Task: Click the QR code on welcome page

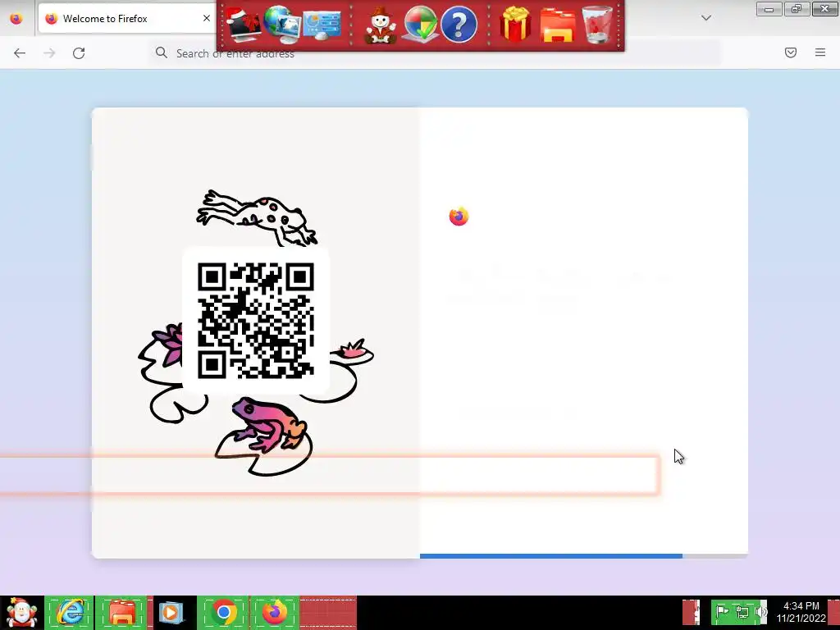Action: click(x=256, y=321)
